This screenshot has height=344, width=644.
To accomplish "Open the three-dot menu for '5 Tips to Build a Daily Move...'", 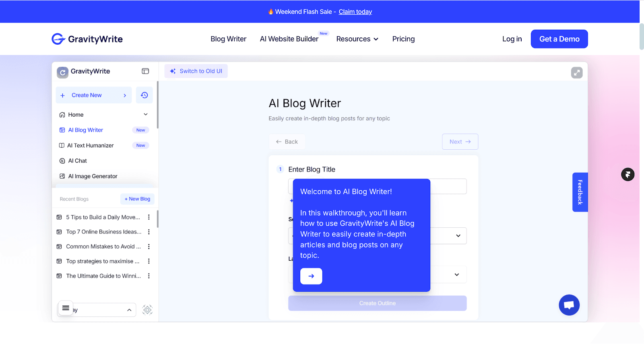I will (x=149, y=217).
